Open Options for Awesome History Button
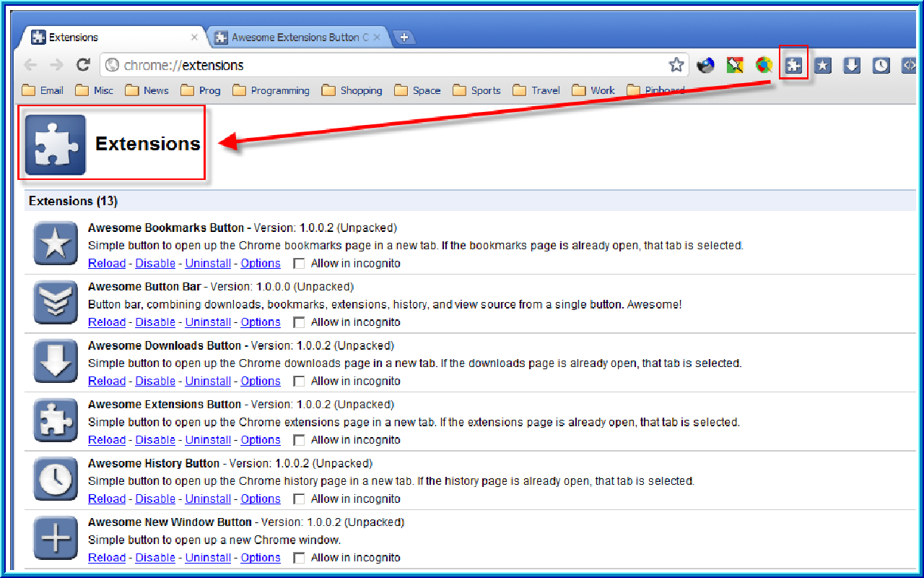The width and height of the screenshot is (924, 578). pos(261,499)
